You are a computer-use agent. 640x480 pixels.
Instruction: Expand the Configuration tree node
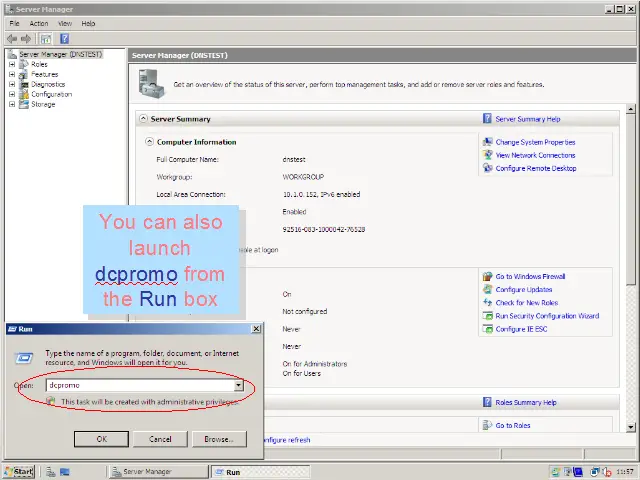point(12,94)
